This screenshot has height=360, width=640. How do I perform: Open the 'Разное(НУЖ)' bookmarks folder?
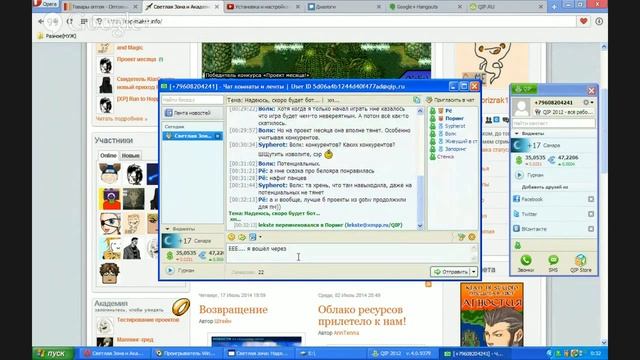point(57,36)
